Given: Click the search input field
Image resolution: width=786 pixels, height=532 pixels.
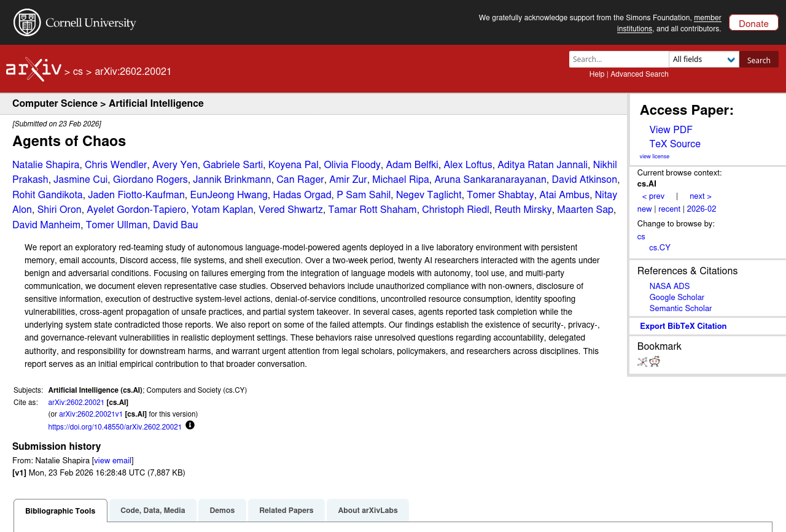Looking at the screenshot, I should pos(618,60).
